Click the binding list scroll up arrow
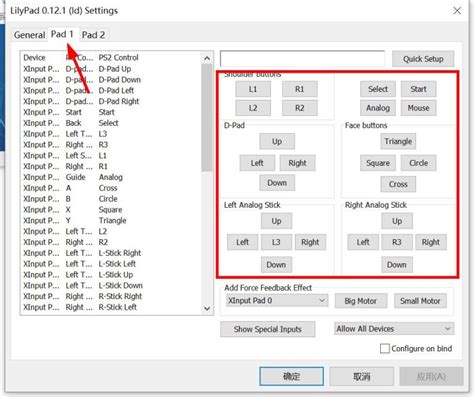Screen dimensions: 474x397 pyautogui.click(x=207, y=59)
